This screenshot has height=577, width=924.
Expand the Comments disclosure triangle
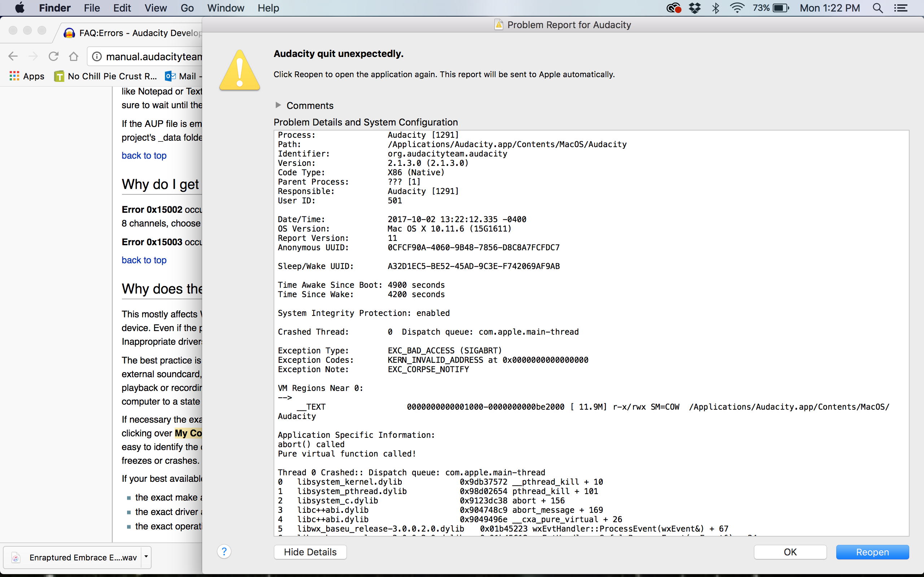tap(278, 105)
